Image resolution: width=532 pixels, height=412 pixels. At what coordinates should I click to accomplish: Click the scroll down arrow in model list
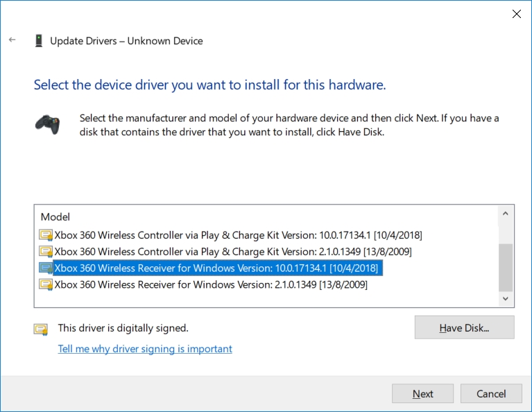click(x=506, y=299)
